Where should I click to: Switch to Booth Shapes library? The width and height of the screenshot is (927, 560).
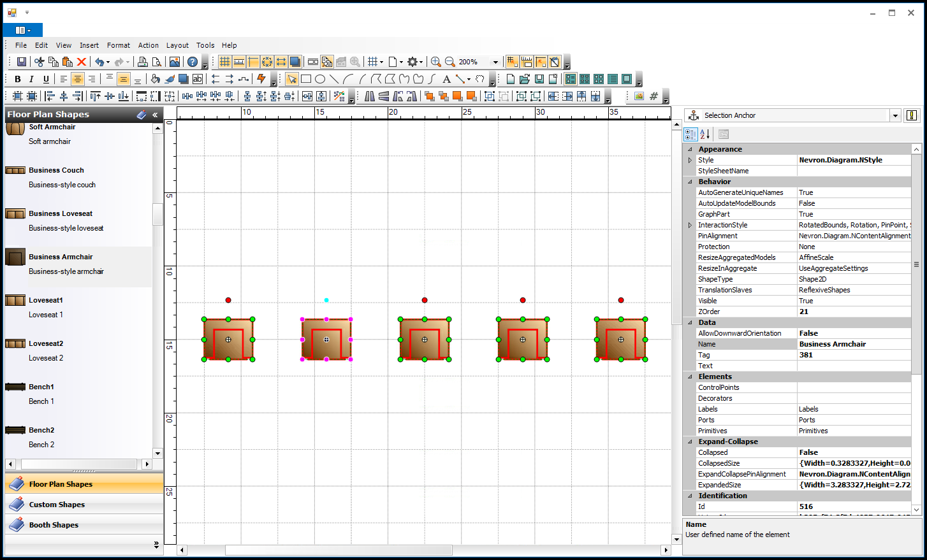[84, 524]
